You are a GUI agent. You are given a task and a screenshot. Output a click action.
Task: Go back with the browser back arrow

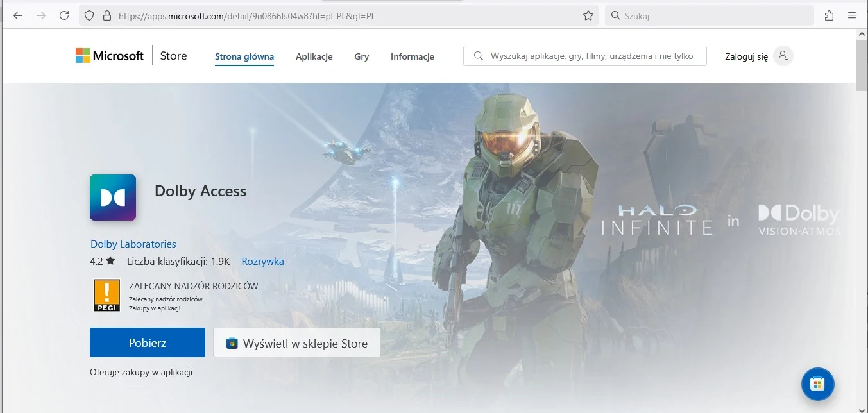tap(18, 15)
